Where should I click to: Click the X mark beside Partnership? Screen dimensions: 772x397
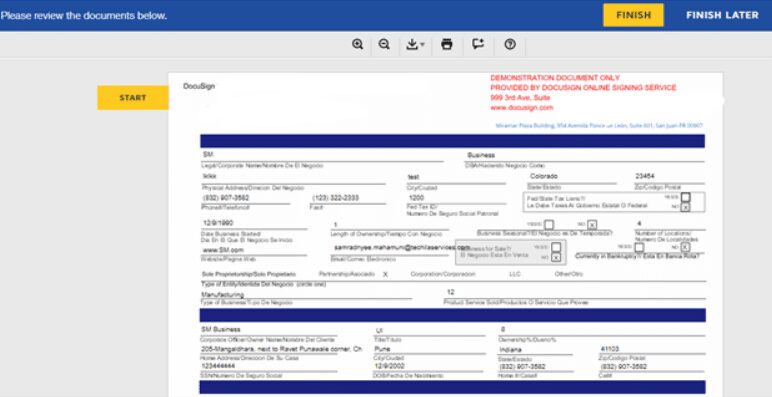[x=385, y=274]
